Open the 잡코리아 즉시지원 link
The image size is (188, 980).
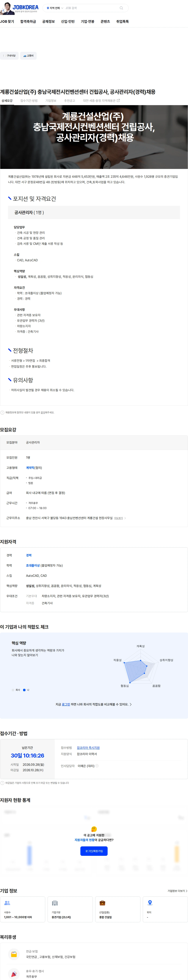88,748
